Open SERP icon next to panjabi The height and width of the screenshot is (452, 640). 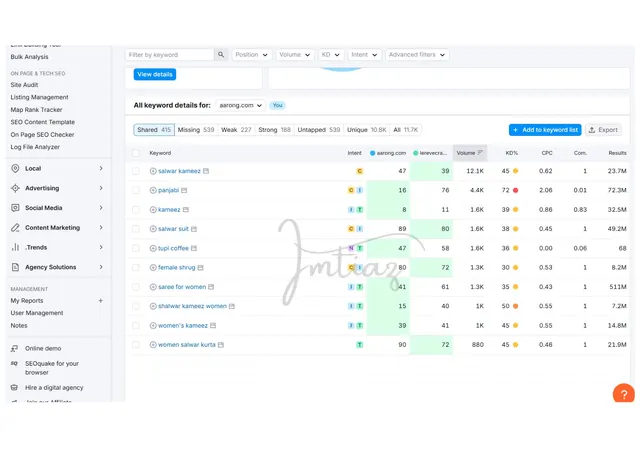pos(184,190)
